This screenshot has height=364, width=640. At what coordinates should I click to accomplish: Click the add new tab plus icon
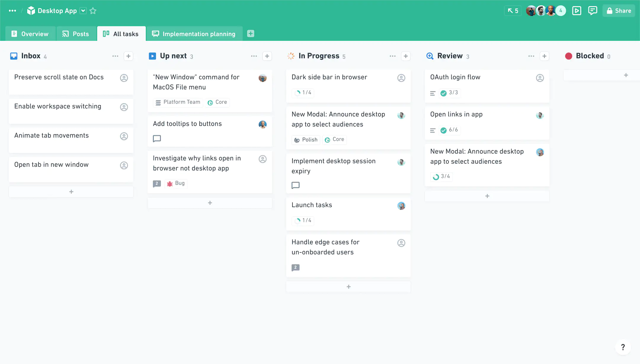250,34
